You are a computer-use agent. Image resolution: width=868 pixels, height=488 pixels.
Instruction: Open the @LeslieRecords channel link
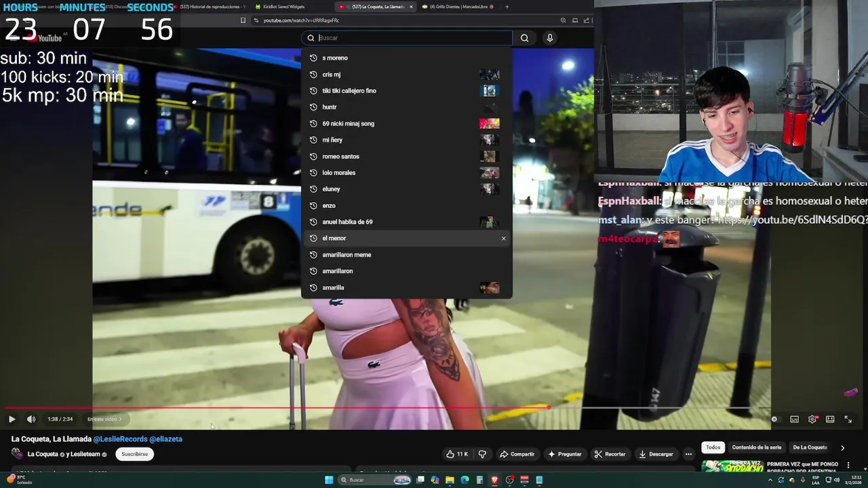[120, 439]
